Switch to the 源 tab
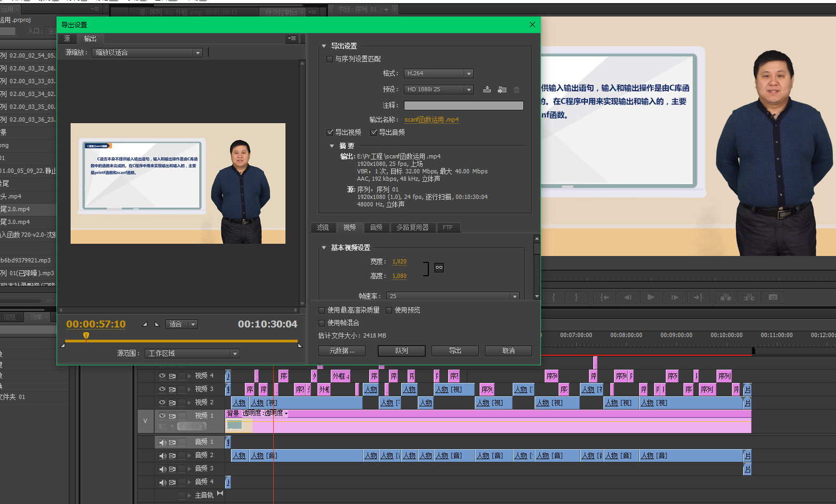This screenshot has width=836, height=504. point(67,39)
